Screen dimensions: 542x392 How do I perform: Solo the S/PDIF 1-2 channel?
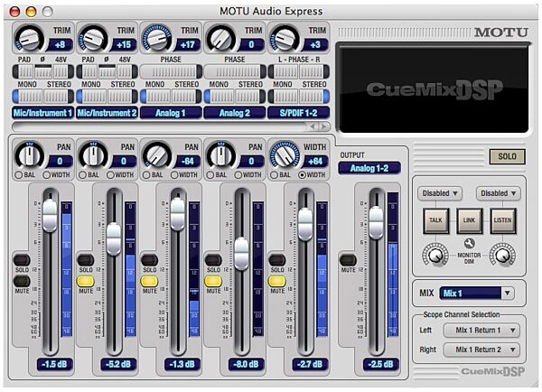(x=277, y=260)
